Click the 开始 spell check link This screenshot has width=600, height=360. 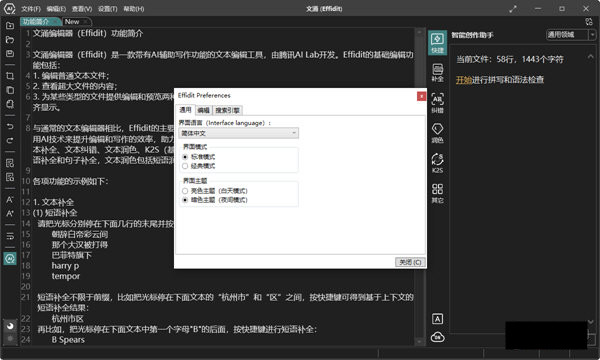(x=464, y=80)
